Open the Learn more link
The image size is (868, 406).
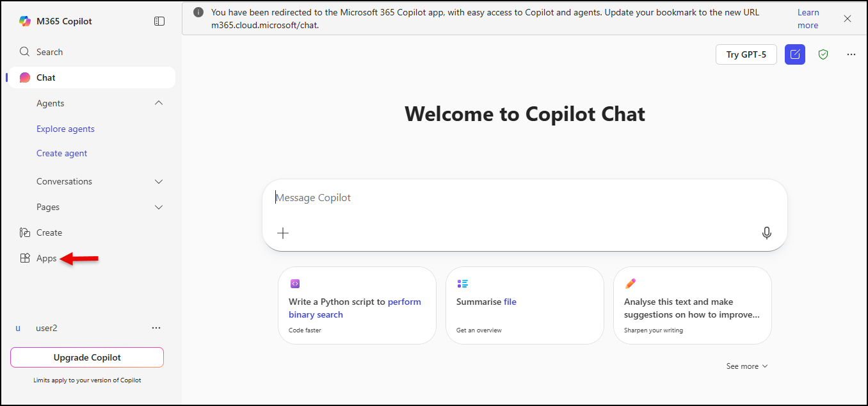[808, 19]
